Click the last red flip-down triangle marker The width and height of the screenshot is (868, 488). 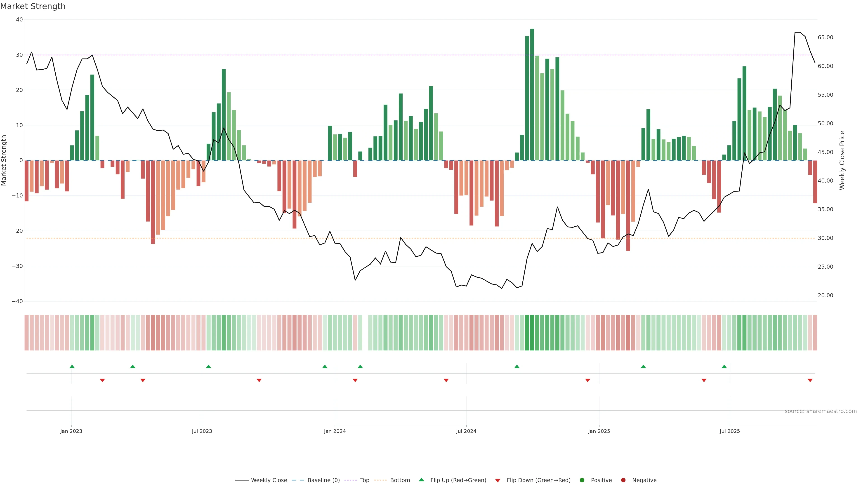point(810,380)
